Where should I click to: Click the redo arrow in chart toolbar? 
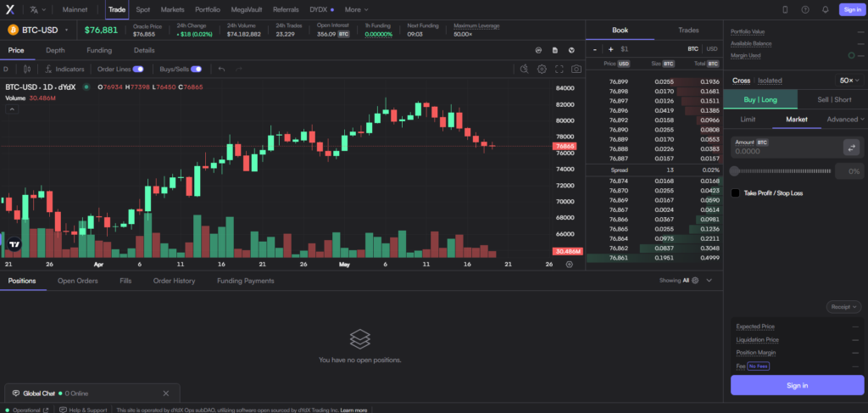pos(239,70)
